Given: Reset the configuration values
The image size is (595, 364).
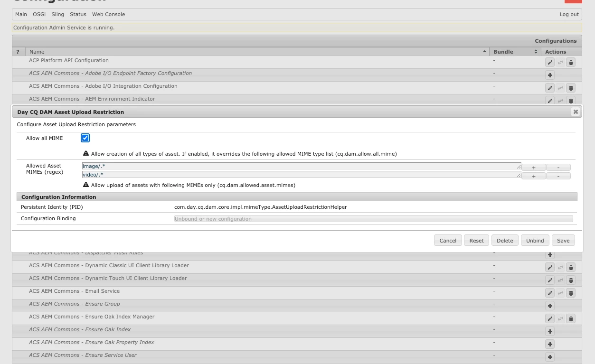Looking at the screenshot, I should tap(477, 241).
